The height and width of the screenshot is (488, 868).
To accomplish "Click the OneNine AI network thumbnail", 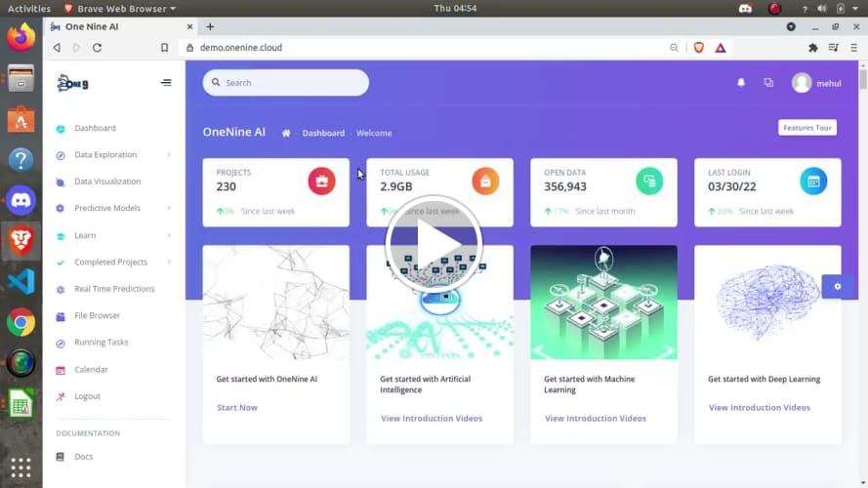I will (x=275, y=303).
